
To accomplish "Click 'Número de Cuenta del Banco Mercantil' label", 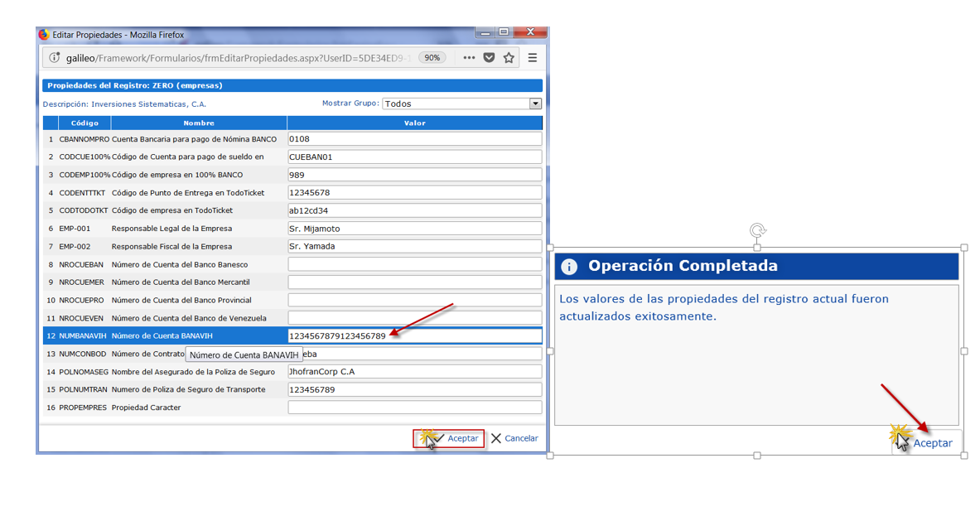I will pyautogui.click(x=181, y=282).
